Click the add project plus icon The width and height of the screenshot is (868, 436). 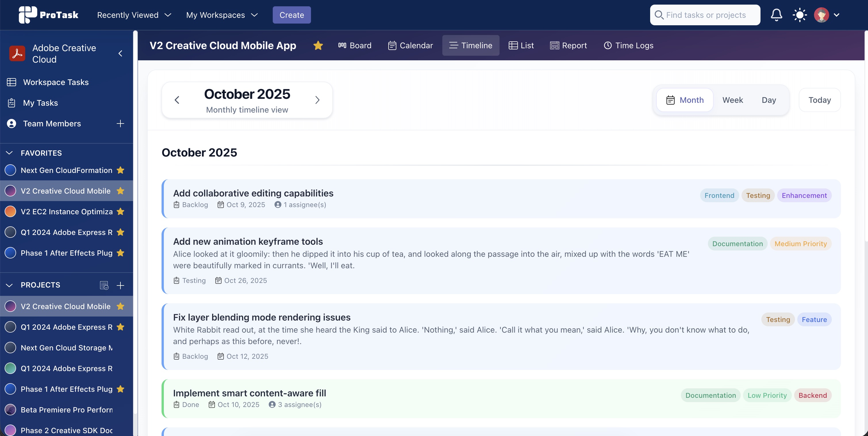point(120,285)
